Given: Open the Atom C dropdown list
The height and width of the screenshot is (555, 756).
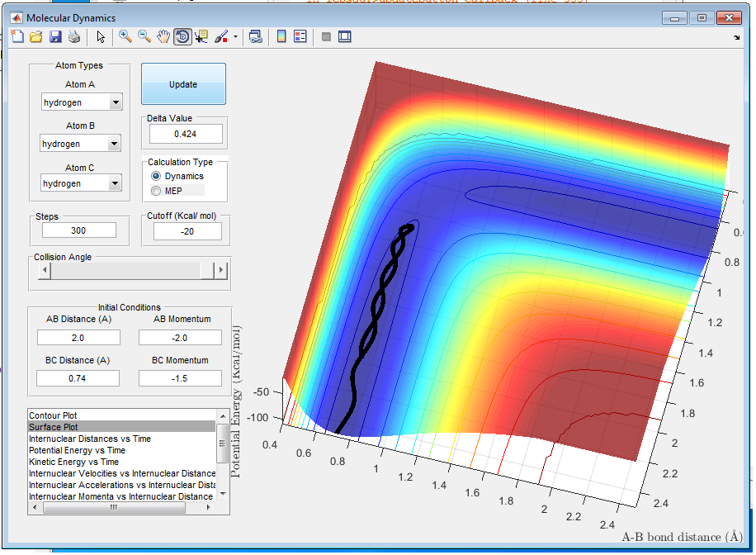Looking at the screenshot, I should coord(115,183).
